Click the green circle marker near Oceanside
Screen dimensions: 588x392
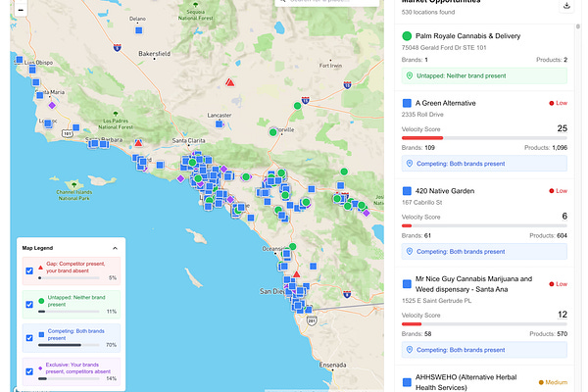tap(292, 246)
